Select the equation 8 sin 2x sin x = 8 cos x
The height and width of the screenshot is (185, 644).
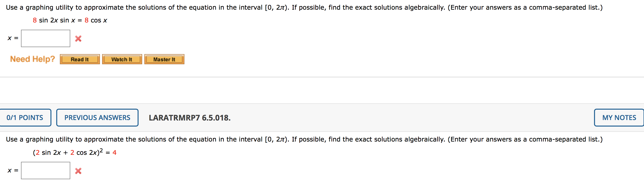pos(70,20)
